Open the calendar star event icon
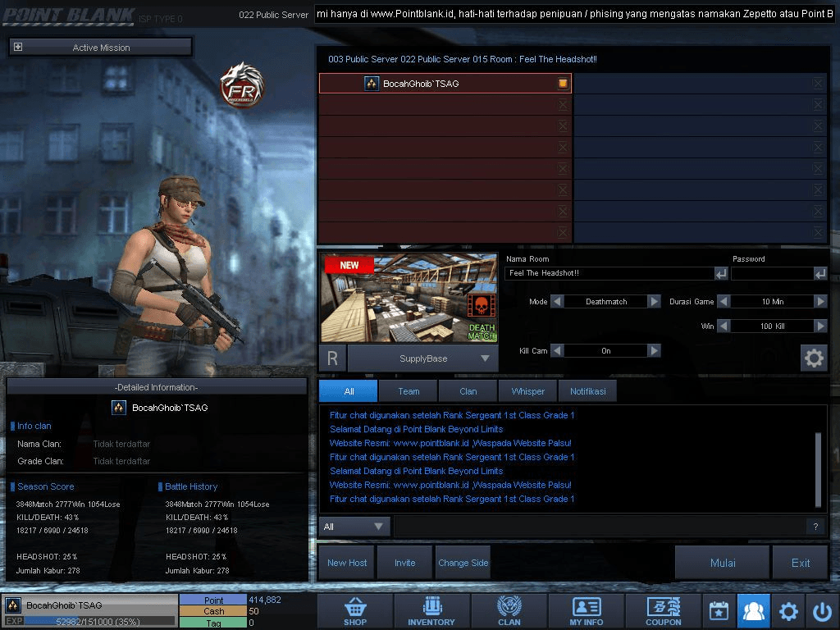Screen dimensions: 840x630 pyautogui.click(x=719, y=610)
